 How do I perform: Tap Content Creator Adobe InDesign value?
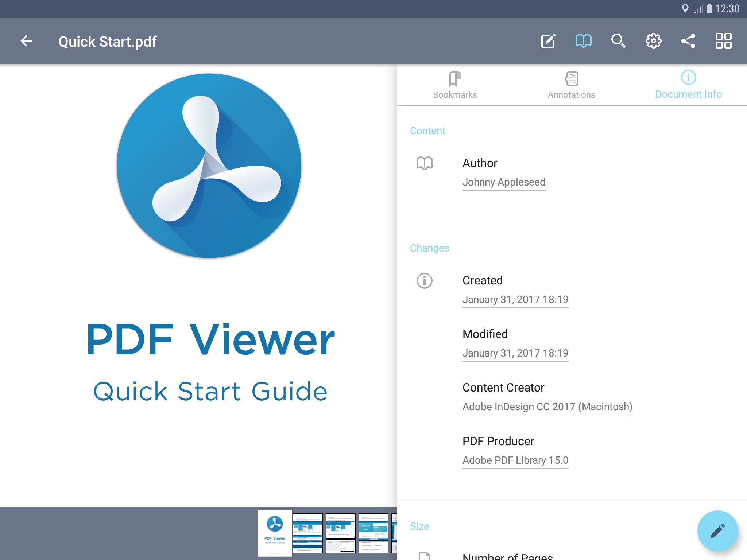547,407
